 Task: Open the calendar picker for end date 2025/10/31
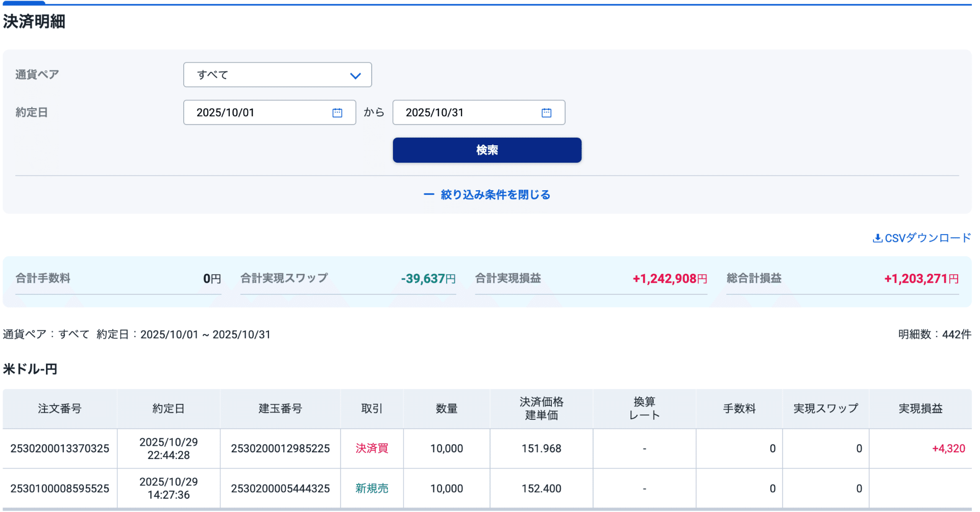click(x=546, y=112)
